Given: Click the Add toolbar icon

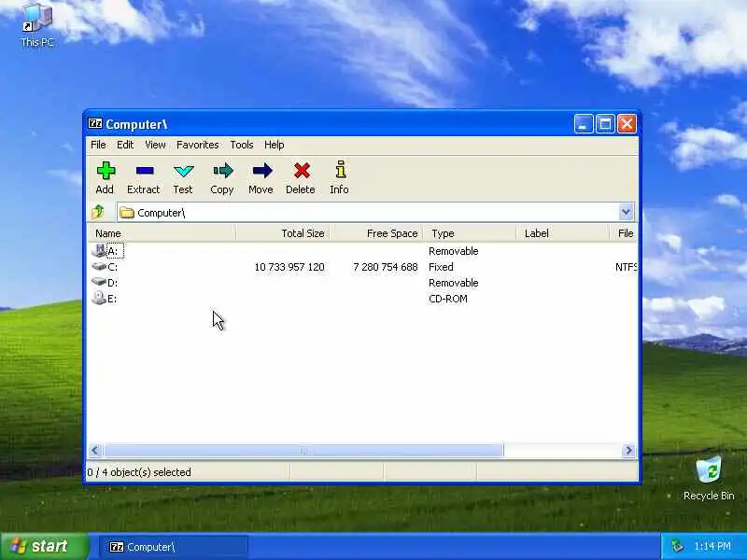Looking at the screenshot, I should tap(106, 171).
